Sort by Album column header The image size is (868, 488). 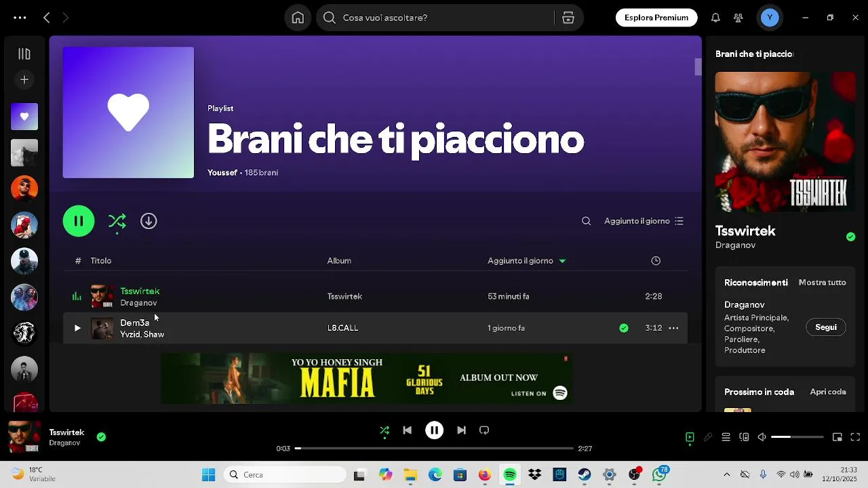(x=339, y=261)
